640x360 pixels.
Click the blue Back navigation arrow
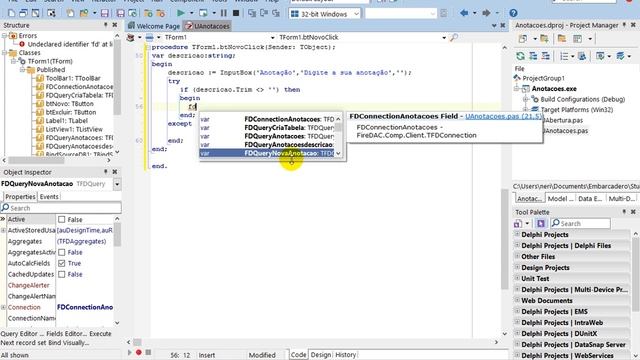[464, 13]
